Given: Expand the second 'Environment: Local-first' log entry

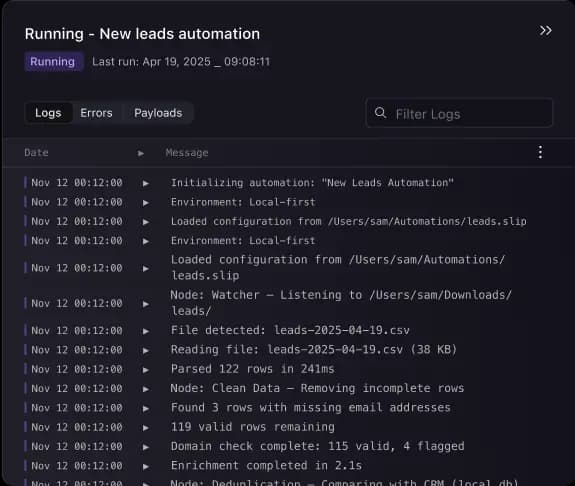Looking at the screenshot, I should pyautogui.click(x=146, y=241).
